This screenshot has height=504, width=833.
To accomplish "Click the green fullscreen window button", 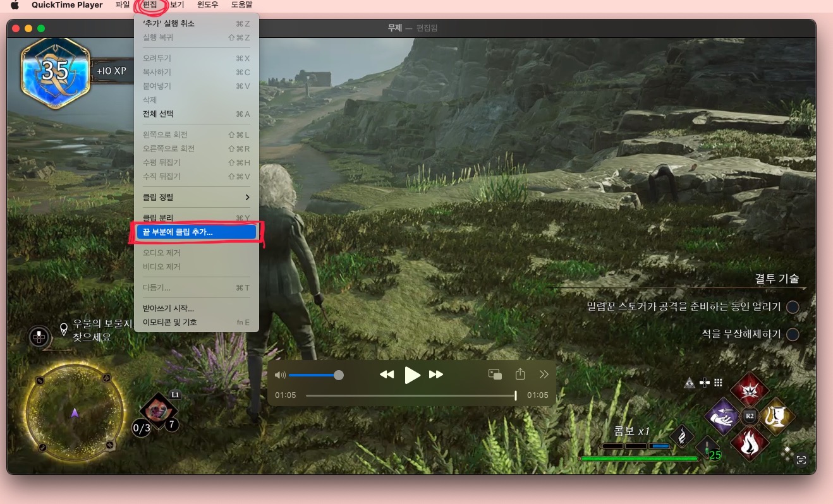I will point(41,28).
